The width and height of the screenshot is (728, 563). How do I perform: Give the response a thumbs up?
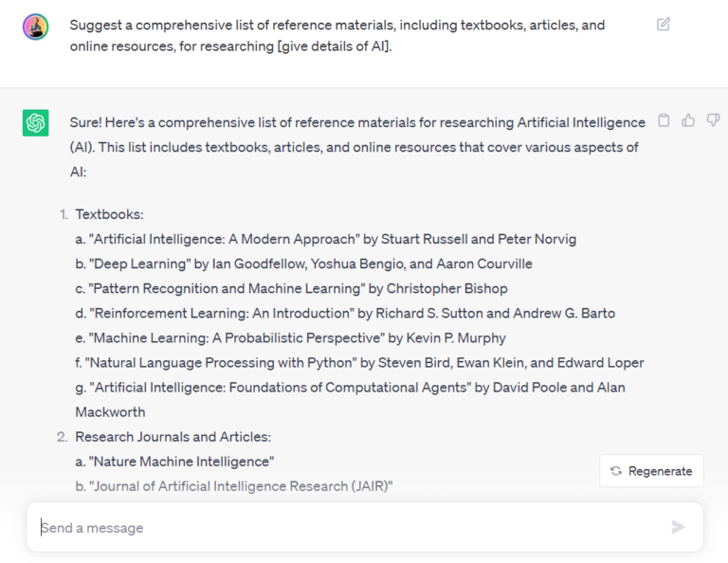[x=688, y=120]
